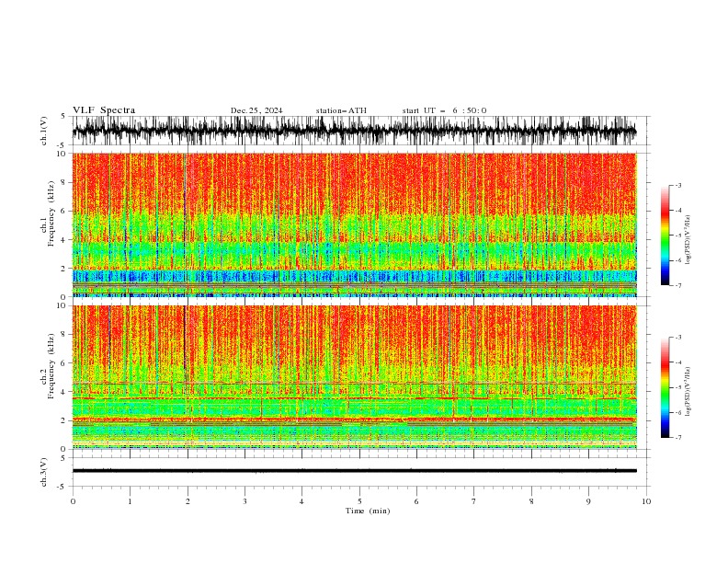
Task: Click the '-3' label on ch.1 color bar
Action: click(x=677, y=185)
